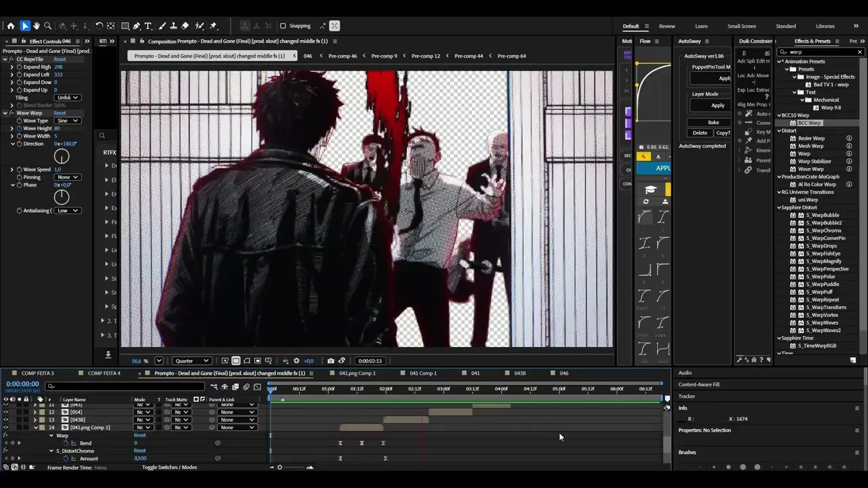The image size is (868, 488).
Task: Select S_WarpChroma effect in presets list
Action: pyautogui.click(x=823, y=230)
